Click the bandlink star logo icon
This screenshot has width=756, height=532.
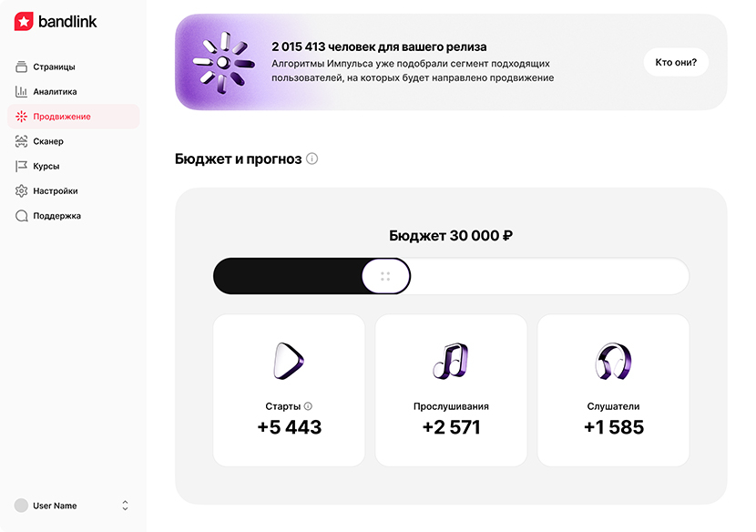coord(24,21)
